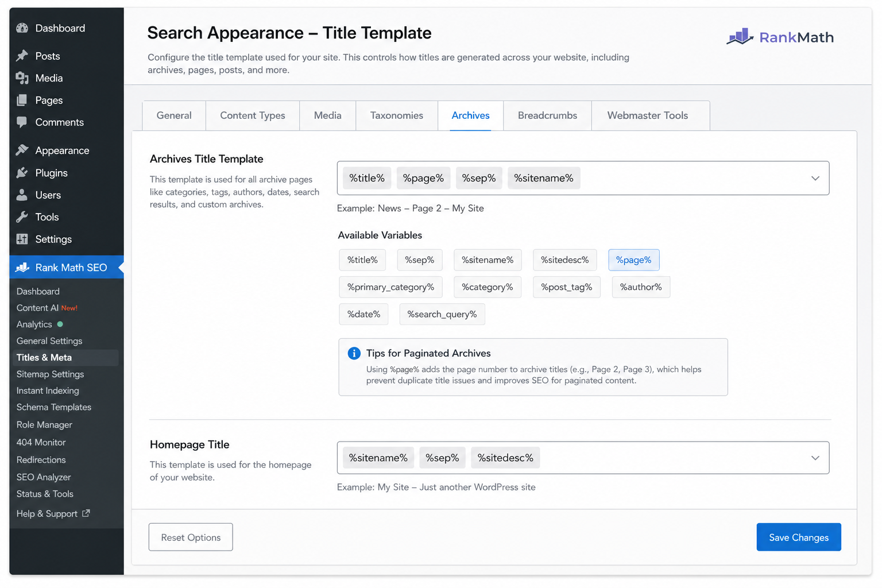Click the Reset Options button
The width and height of the screenshot is (882, 588).
coord(191,537)
